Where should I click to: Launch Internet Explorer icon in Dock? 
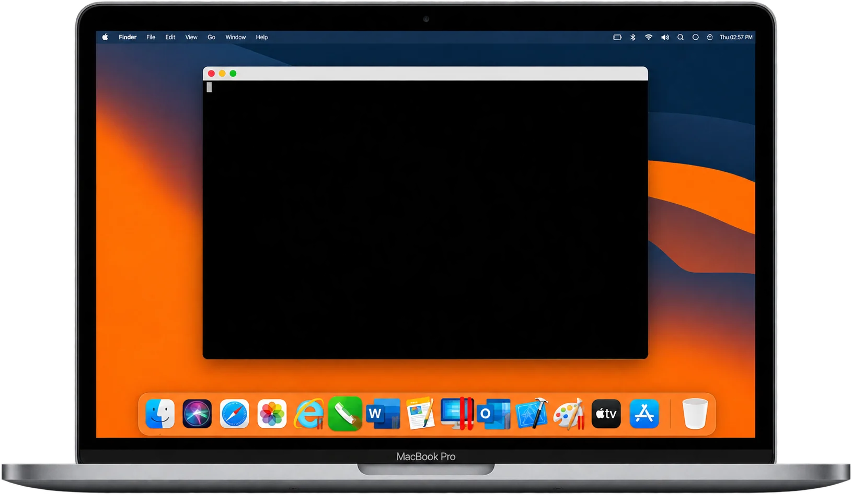click(309, 414)
